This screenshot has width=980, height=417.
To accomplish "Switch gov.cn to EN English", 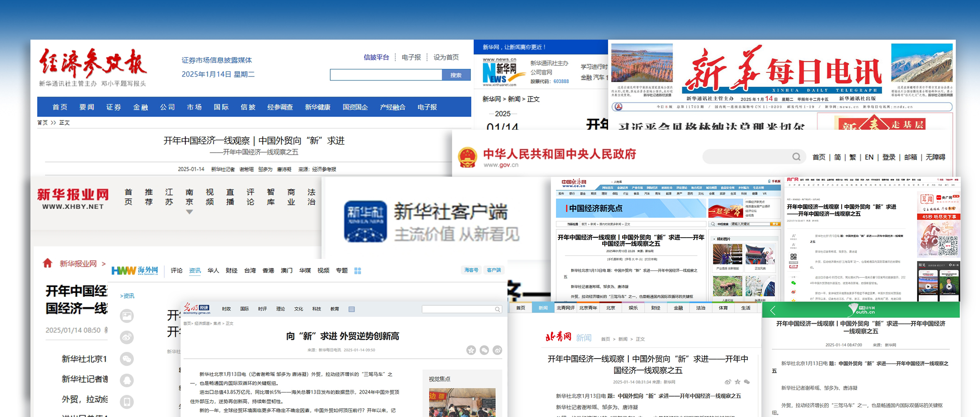I will pos(869,157).
